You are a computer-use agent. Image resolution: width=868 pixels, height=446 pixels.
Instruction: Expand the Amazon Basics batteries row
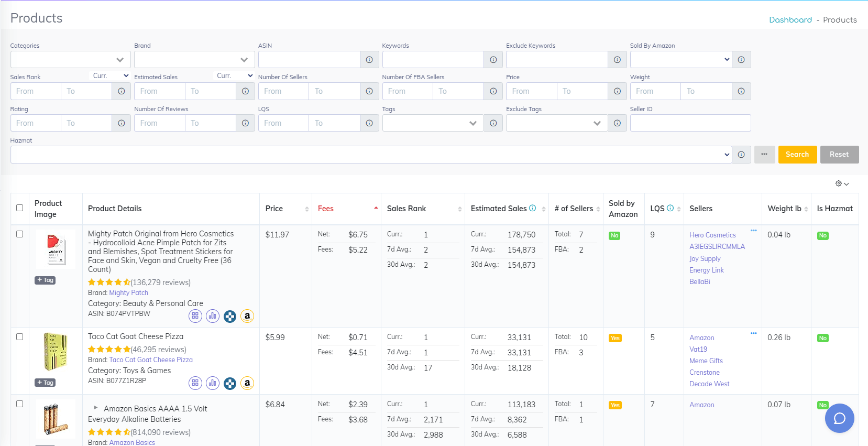click(95, 407)
